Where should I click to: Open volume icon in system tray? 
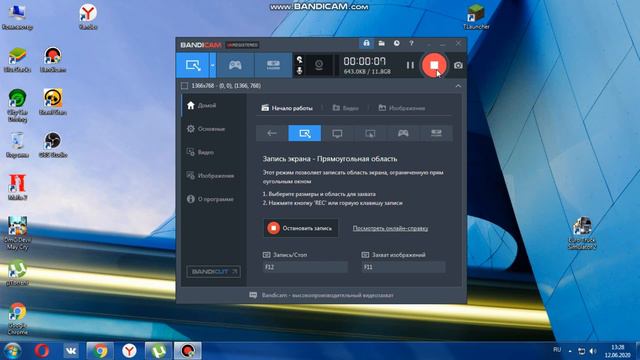point(593,351)
